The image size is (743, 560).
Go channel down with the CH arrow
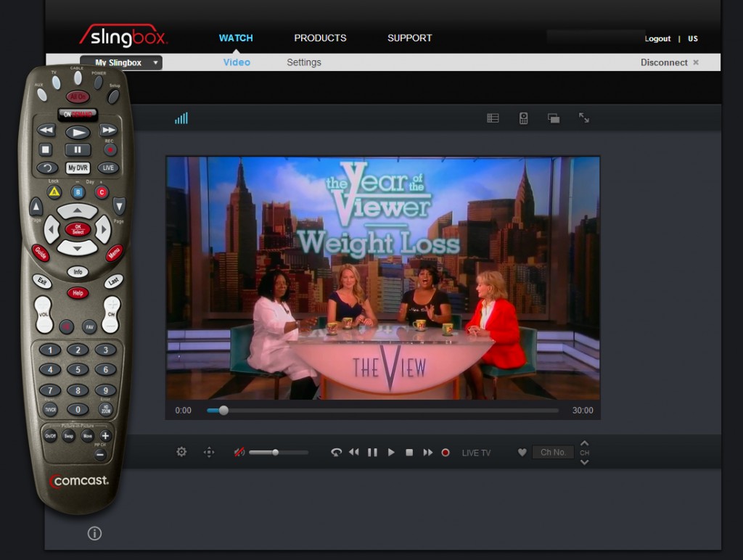[585, 462]
